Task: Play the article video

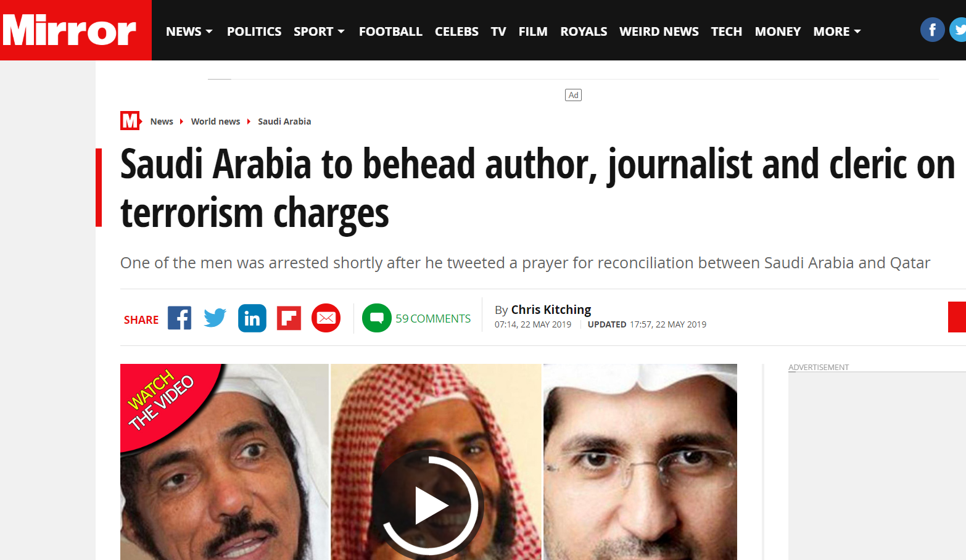Action: 429,506
